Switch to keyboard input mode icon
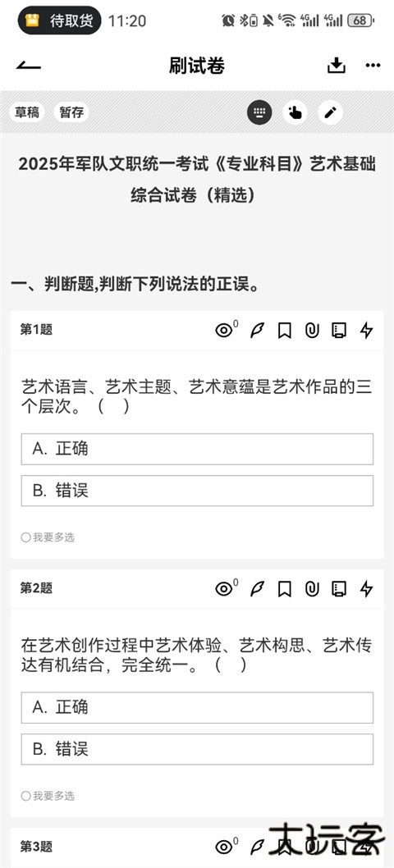The image size is (394, 868). click(259, 113)
